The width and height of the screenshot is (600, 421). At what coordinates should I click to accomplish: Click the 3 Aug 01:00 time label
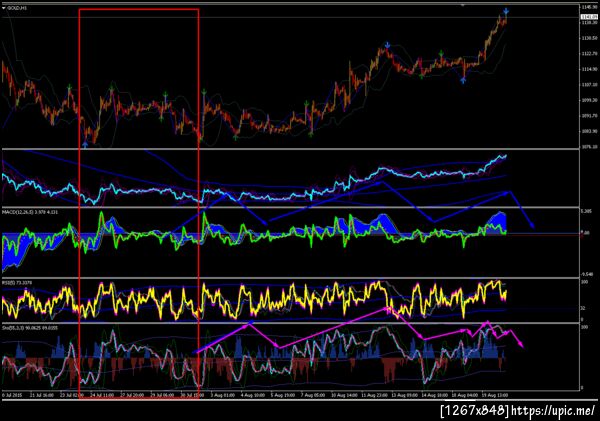(x=222, y=395)
